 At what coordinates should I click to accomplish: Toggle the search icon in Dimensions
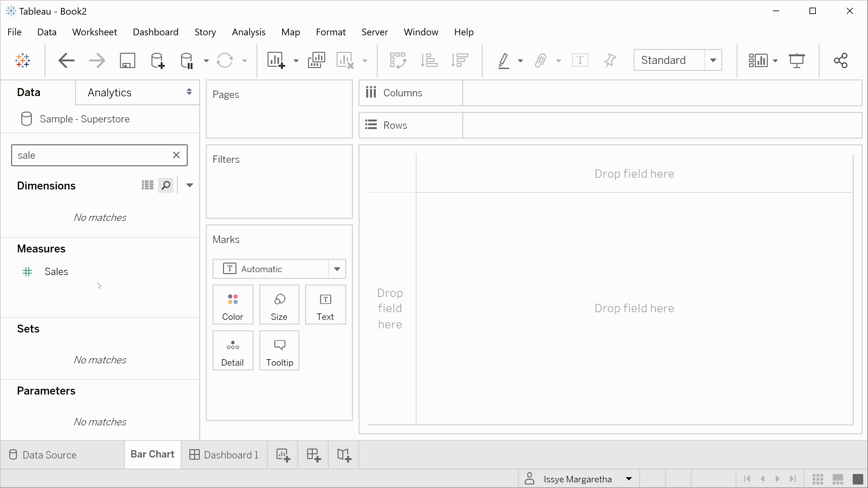(166, 185)
